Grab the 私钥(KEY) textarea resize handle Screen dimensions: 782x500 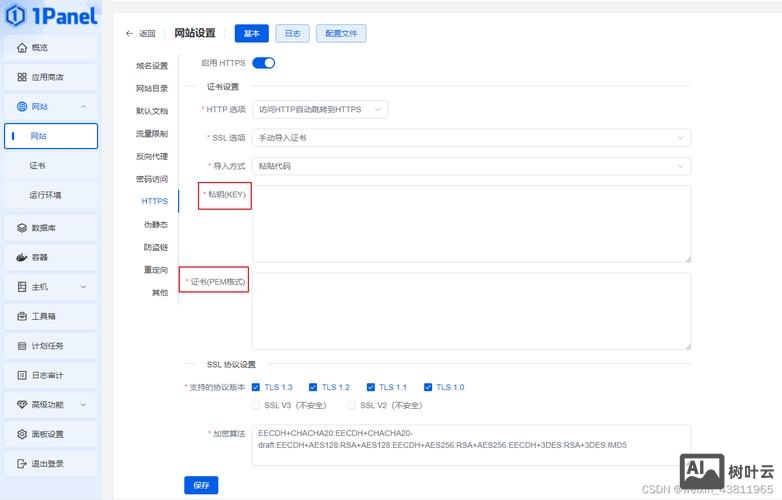tap(688, 259)
